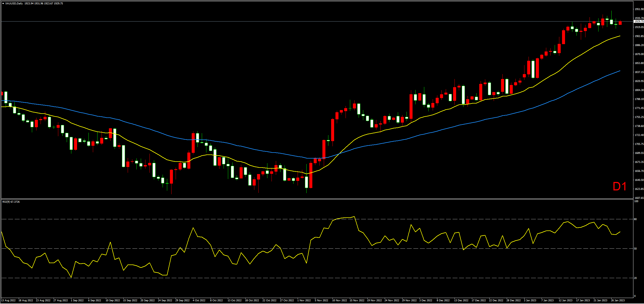
Task: Click the 10 Nov 2022 date label
Action: coord(340,300)
